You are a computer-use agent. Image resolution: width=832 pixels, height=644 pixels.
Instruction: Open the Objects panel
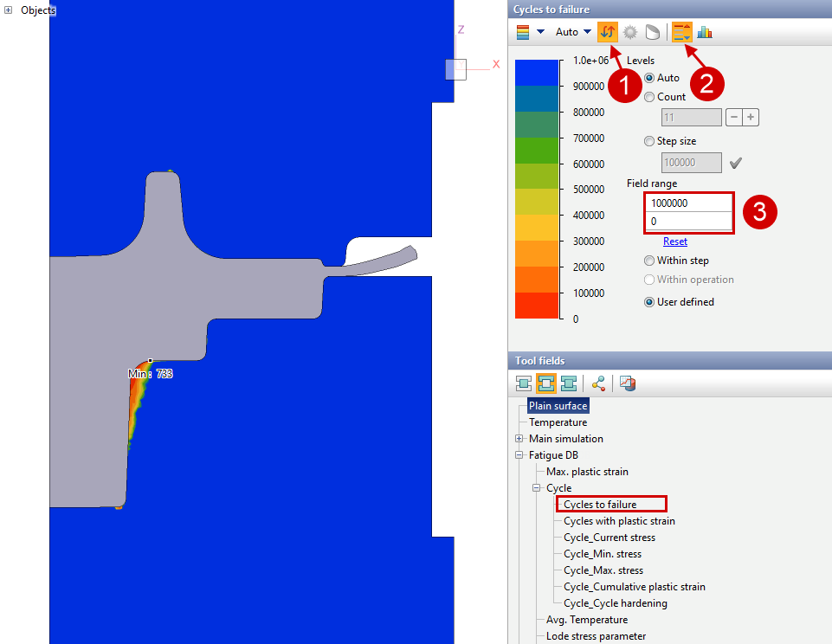coord(8,10)
